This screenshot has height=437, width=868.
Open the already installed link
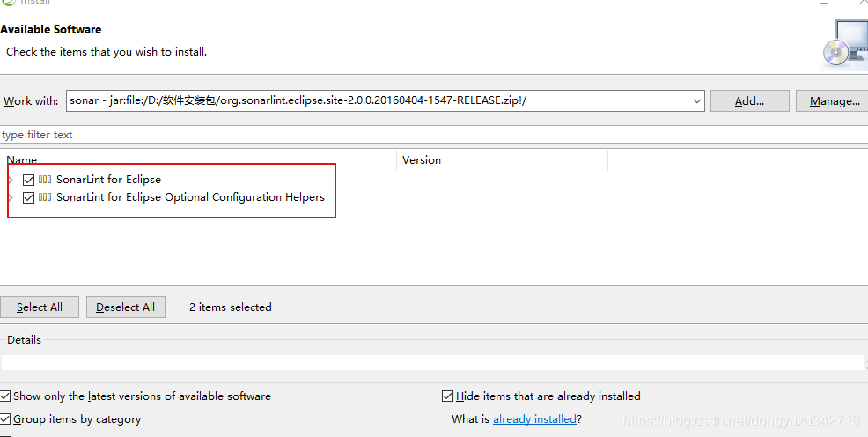534,419
